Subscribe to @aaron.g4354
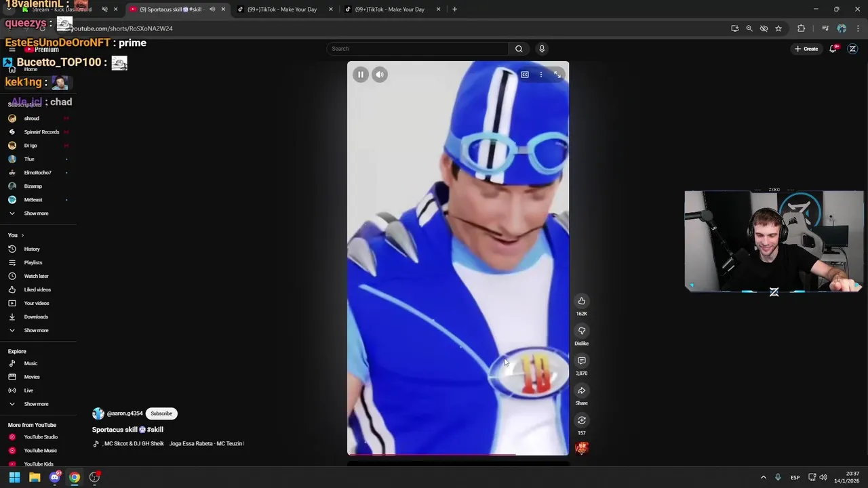Screen dimensions: 868x488 (x=161, y=413)
